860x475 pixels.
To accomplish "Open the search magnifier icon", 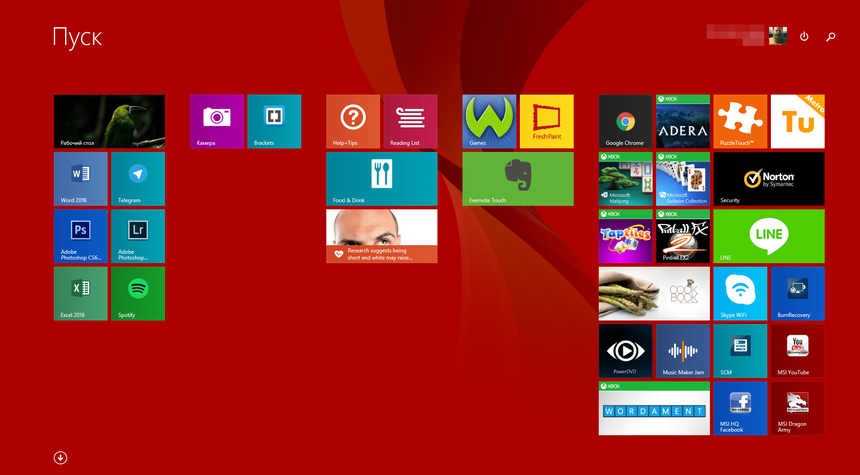I will pyautogui.click(x=831, y=37).
